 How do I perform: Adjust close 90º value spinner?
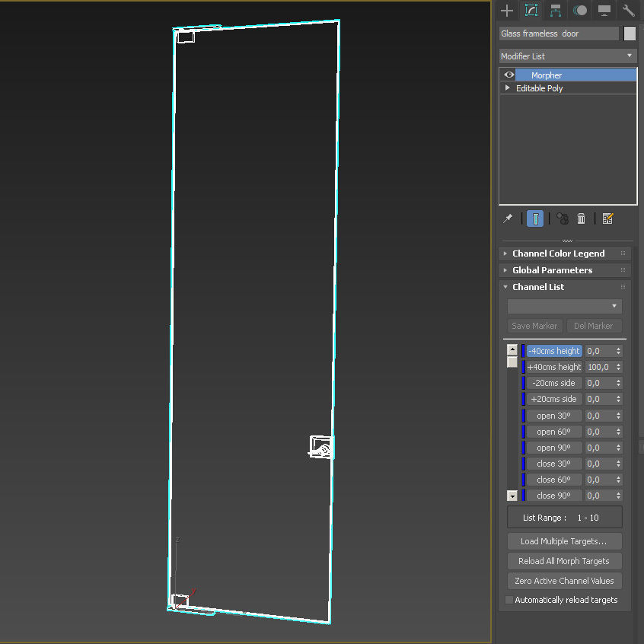tap(618, 496)
